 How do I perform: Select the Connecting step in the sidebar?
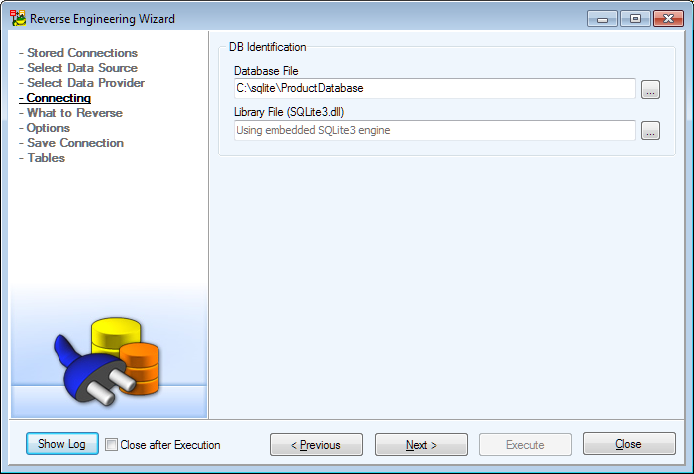[x=55, y=98]
